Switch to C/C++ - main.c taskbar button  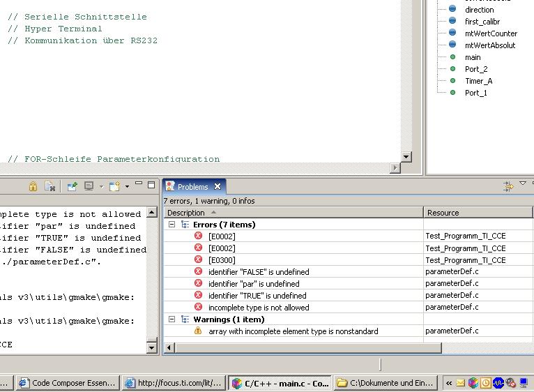coord(280,383)
